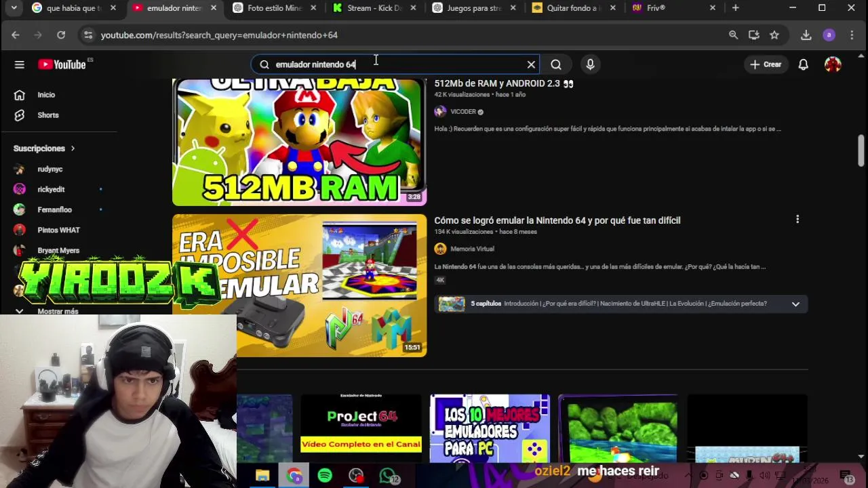Open 'Los 10 mejores emuladores para PC' thumbnail
Image resolution: width=868 pixels, height=488 pixels.
(490, 428)
